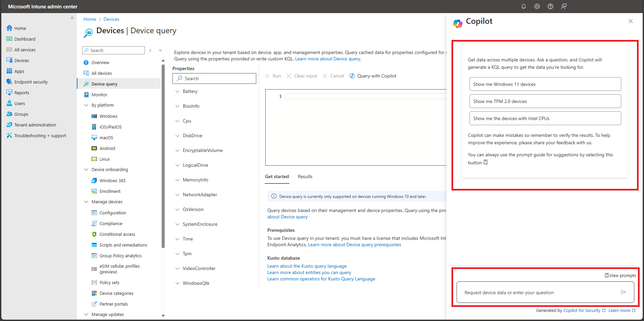The width and height of the screenshot is (644, 321).
Task: Click Run query button
Action: pyautogui.click(x=273, y=76)
